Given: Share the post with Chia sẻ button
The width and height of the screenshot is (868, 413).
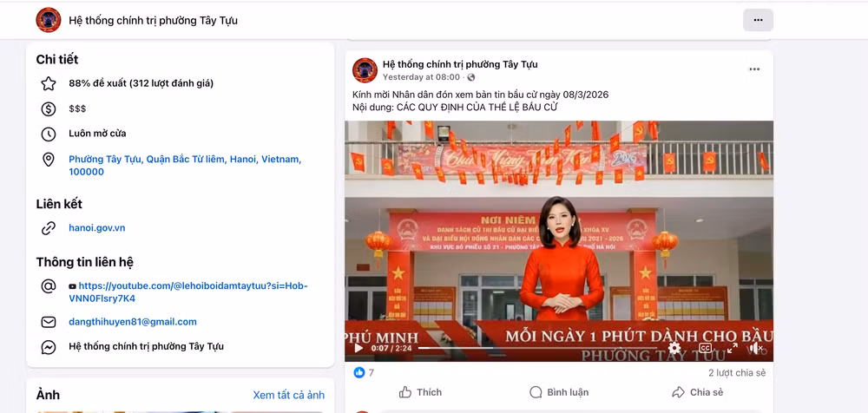Looking at the screenshot, I should click(697, 392).
